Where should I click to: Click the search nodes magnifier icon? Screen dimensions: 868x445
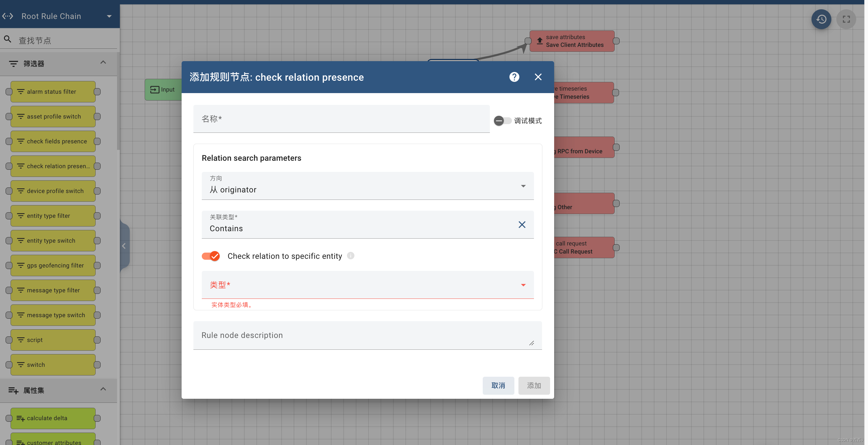[8, 39]
